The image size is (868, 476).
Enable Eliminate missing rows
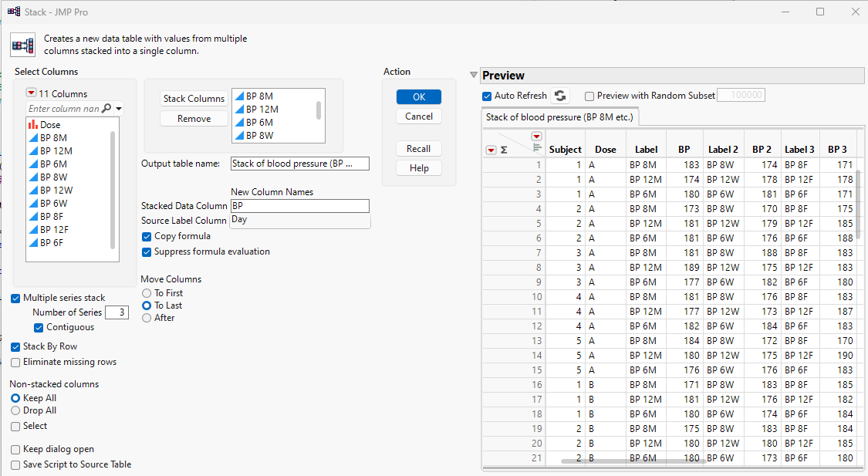pyautogui.click(x=16, y=362)
